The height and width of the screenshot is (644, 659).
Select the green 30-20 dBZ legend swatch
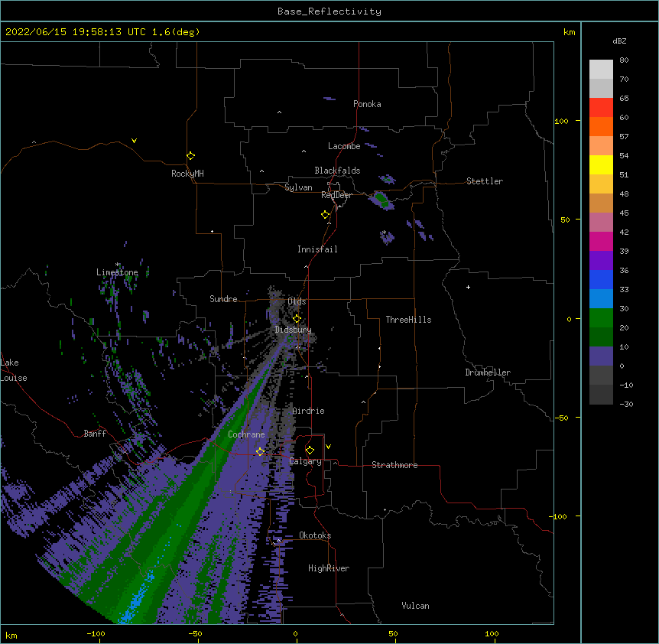[x=601, y=318]
